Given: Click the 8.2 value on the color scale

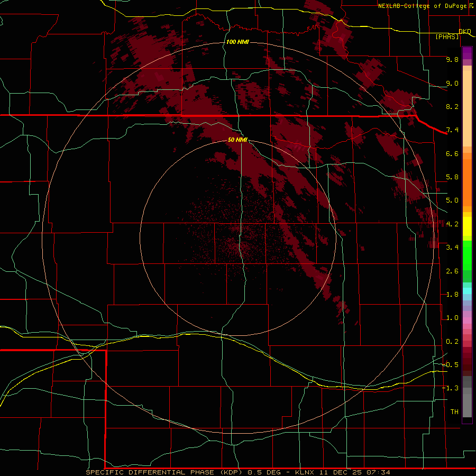Looking at the screenshot, I should [452, 106].
